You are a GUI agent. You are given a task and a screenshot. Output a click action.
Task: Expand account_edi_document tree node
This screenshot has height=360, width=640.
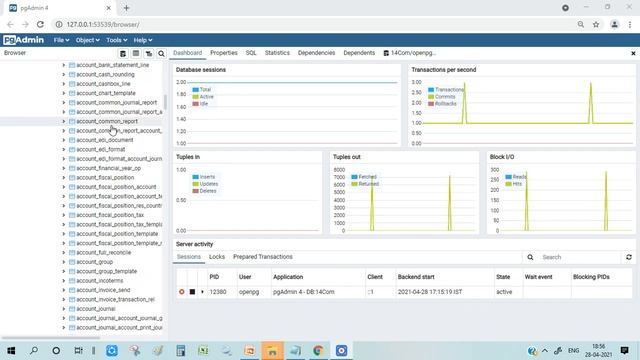[x=64, y=140]
